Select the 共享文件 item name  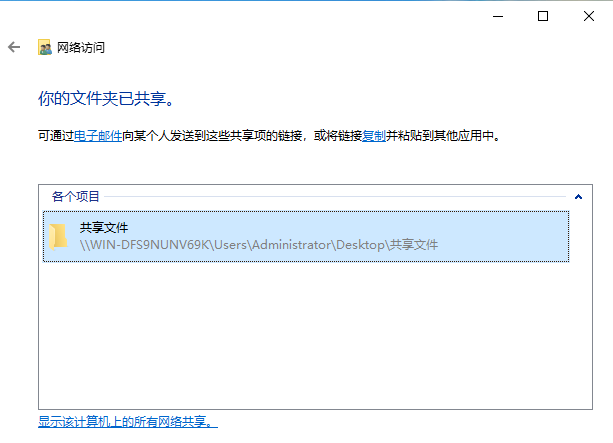(x=104, y=228)
